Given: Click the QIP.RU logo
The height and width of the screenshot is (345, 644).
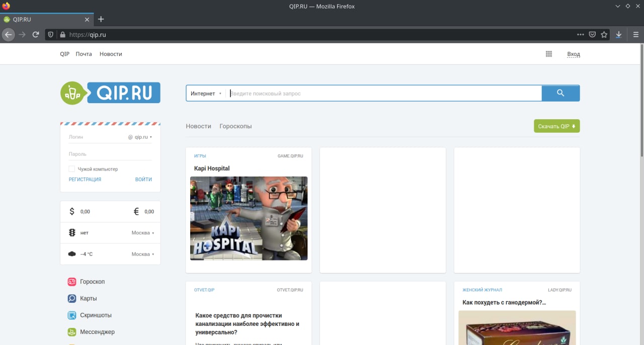Looking at the screenshot, I should pos(110,93).
